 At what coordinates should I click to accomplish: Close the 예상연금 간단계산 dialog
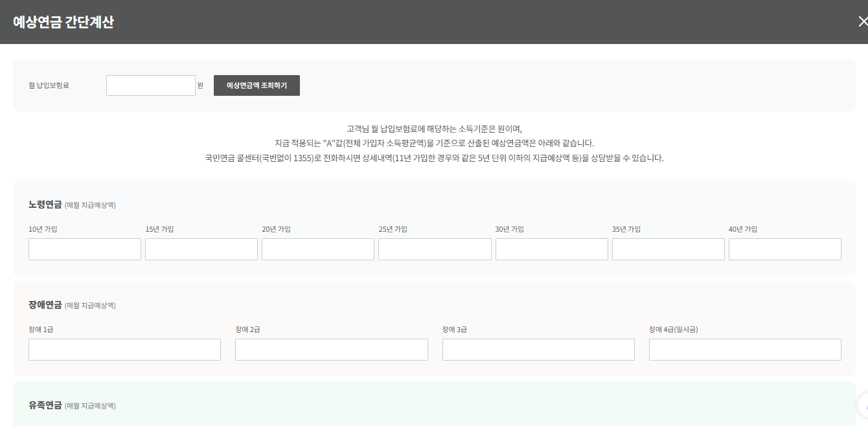[x=862, y=21]
